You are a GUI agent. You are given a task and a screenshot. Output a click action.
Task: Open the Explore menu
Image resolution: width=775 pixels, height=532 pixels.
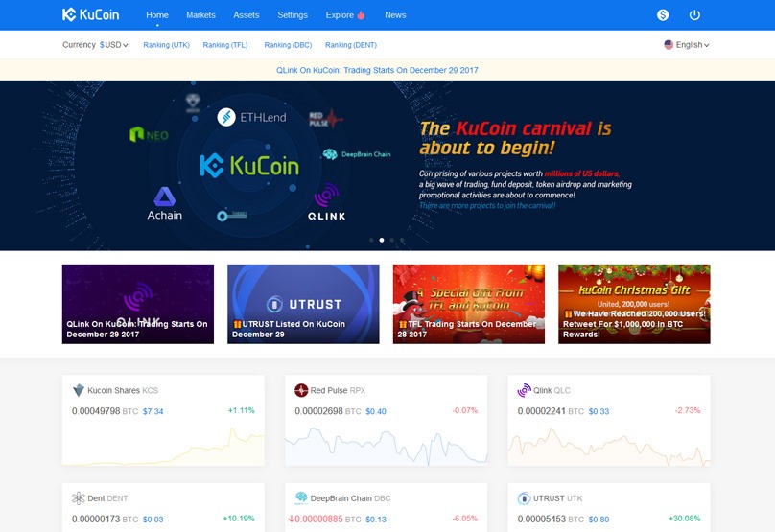coord(344,15)
